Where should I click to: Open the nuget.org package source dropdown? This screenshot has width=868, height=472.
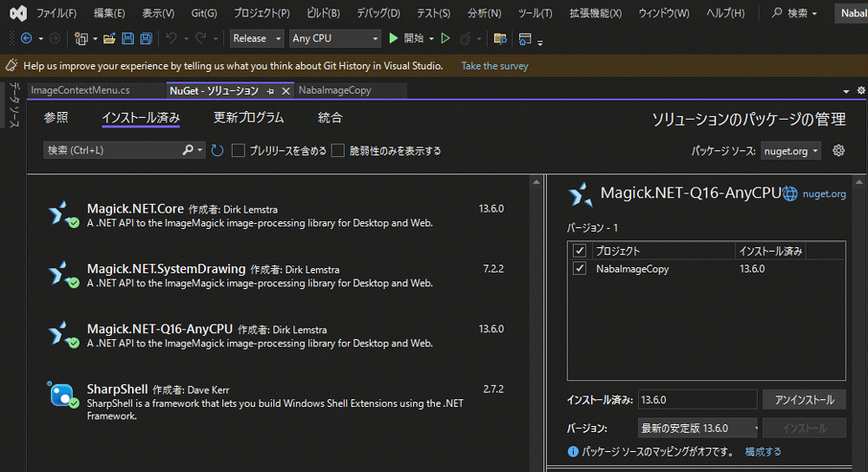[x=791, y=151]
